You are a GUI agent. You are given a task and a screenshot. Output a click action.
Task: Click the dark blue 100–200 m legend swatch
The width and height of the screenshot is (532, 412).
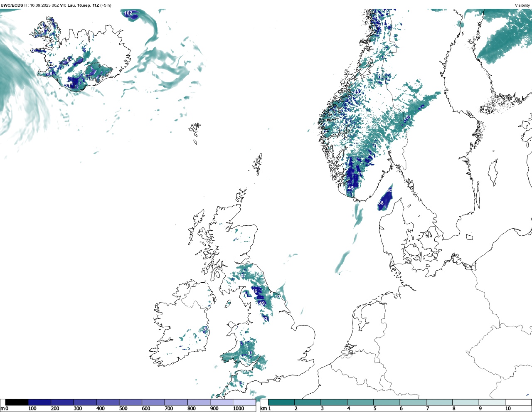[x=39, y=402]
